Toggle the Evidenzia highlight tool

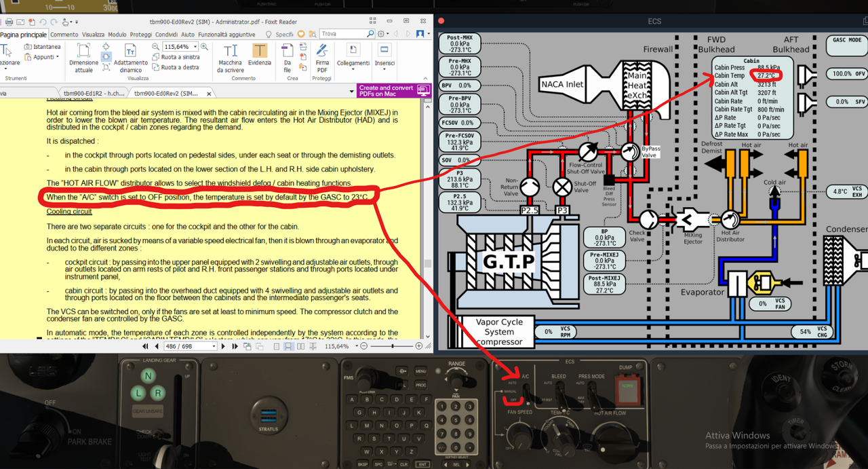(x=260, y=54)
